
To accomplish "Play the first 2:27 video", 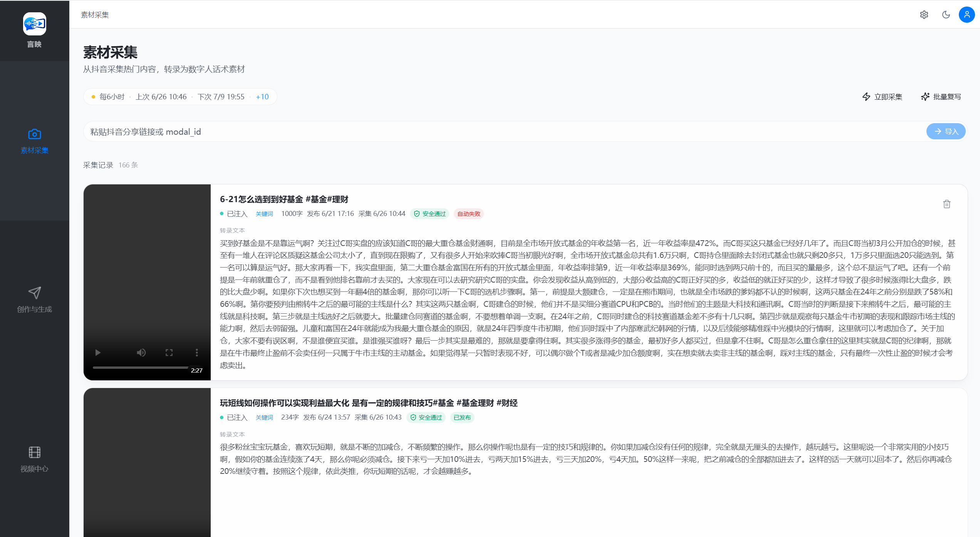I will coord(97,352).
